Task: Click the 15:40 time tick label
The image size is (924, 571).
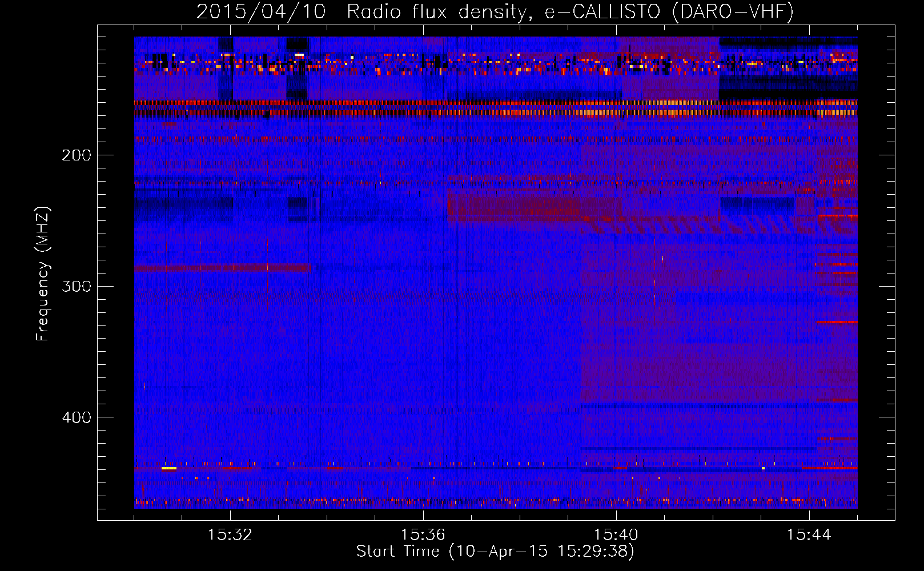Action: (x=616, y=535)
